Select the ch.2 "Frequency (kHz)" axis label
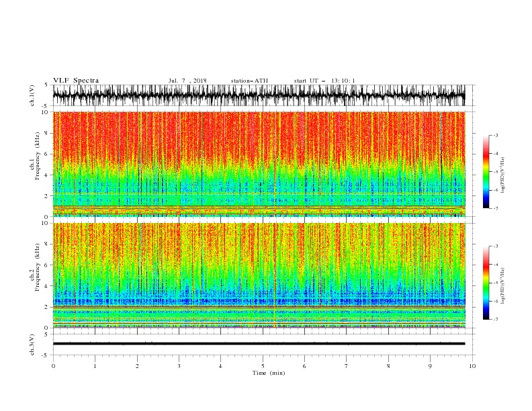This screenshot has width=532, height=411. (38, 267)
